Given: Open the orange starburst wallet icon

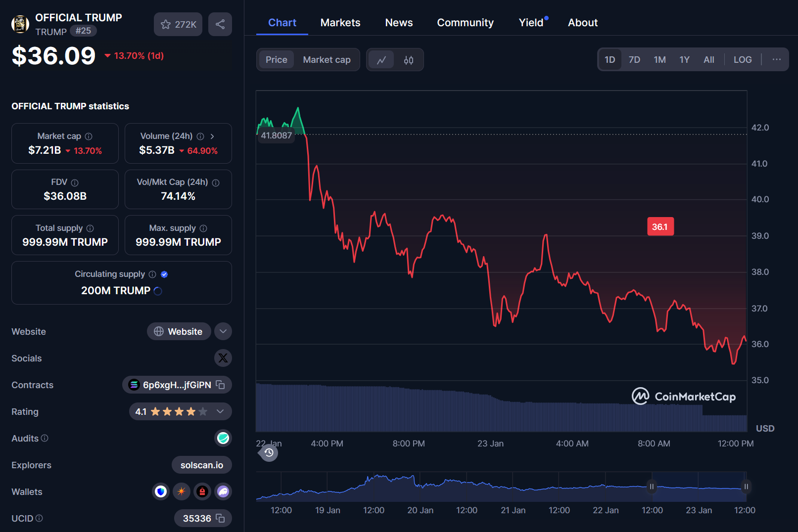Looking at the screenshot, I should [x=182, y=491].
